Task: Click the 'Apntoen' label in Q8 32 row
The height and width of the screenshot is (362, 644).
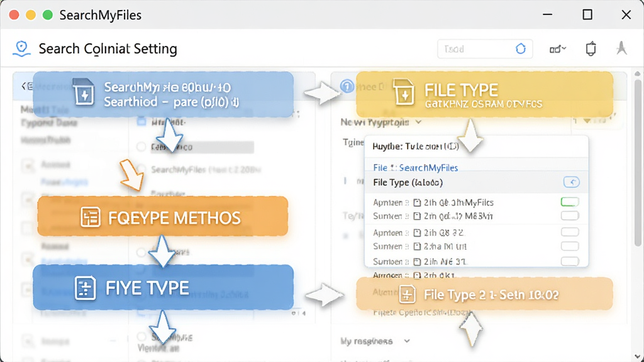Action: pos(387,233)
